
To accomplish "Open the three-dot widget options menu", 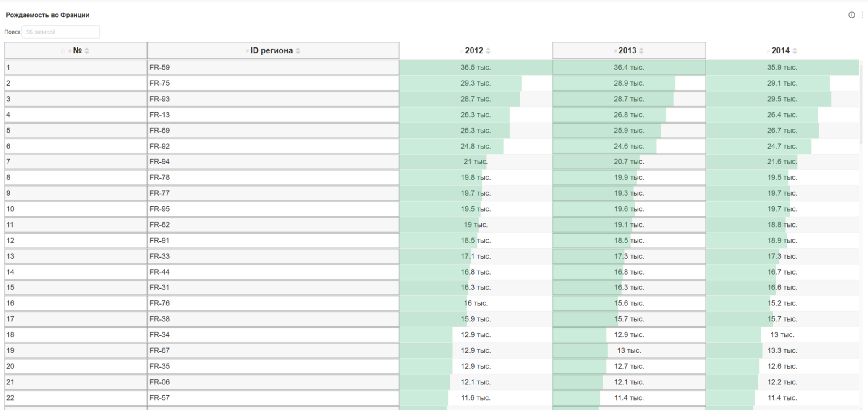I will tap(863, 15).
